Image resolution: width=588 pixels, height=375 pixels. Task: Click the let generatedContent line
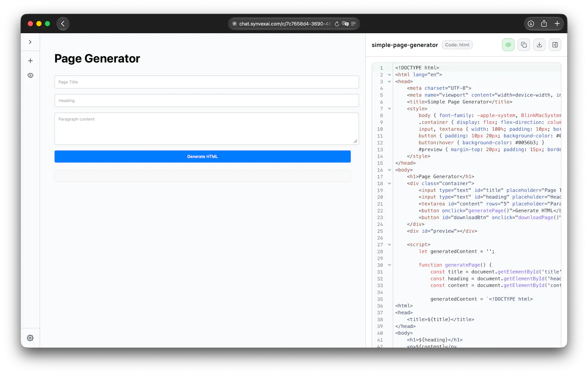(456, 251)
